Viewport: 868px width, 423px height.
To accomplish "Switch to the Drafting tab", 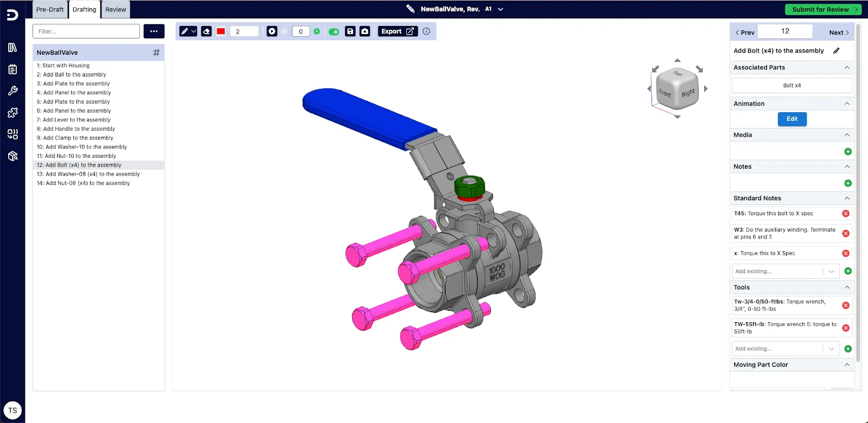I will [x=85, y=10].
